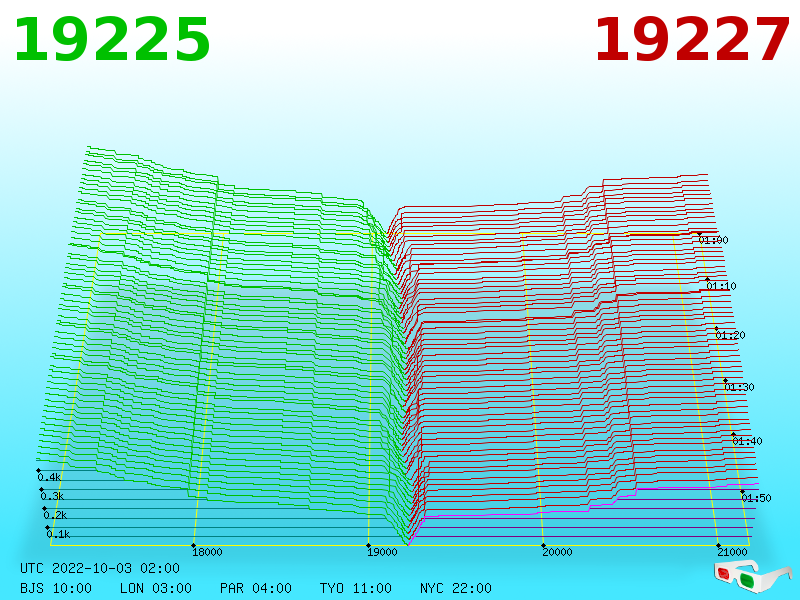Click the 01:00 time axis marker

[x=713, y=240]
